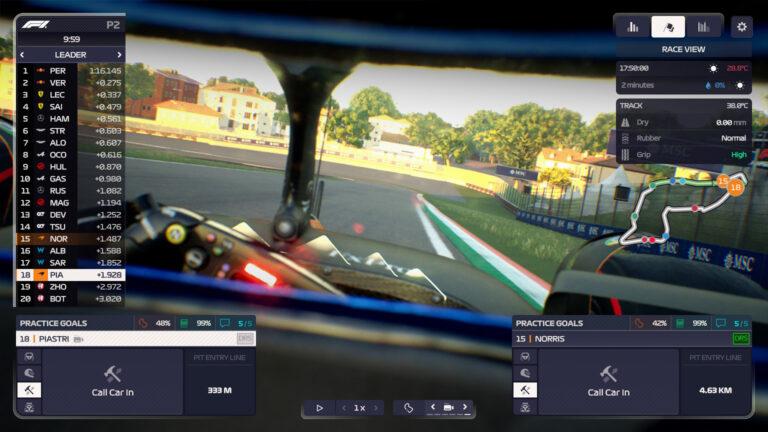The image size is (768, 432).
Task: Click Piastri's fuel 99% icon
Action: 184,323
